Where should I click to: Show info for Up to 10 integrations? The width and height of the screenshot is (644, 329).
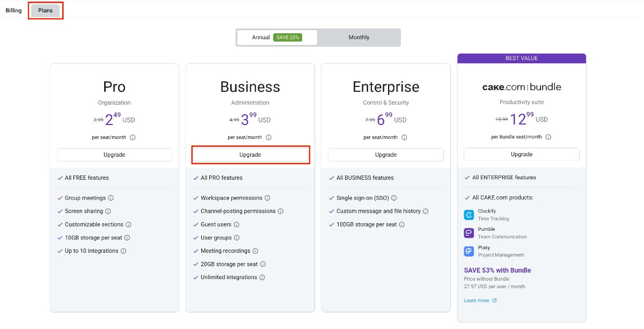click(x=123, y=251)
